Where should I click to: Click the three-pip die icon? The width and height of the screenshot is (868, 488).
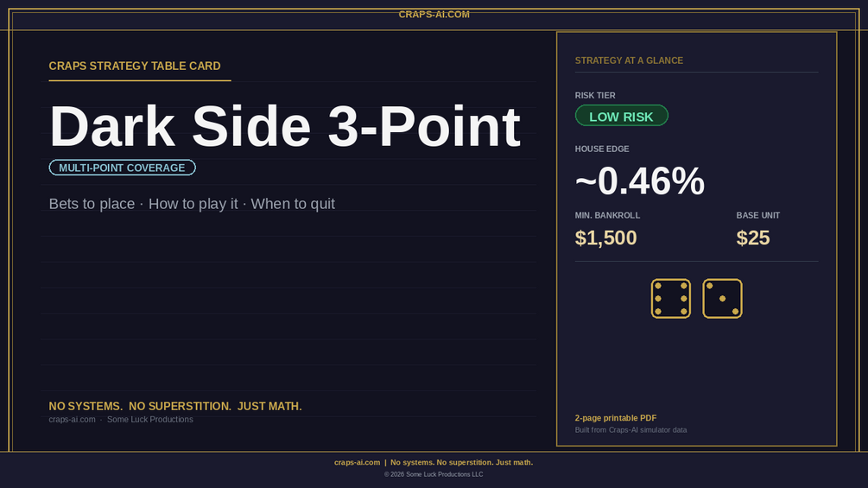click(722, 298)
